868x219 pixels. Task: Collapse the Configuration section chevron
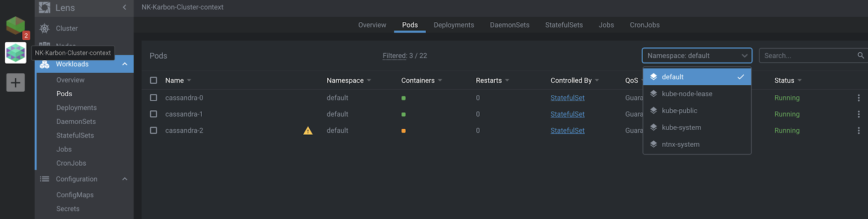tap(125, 179)
